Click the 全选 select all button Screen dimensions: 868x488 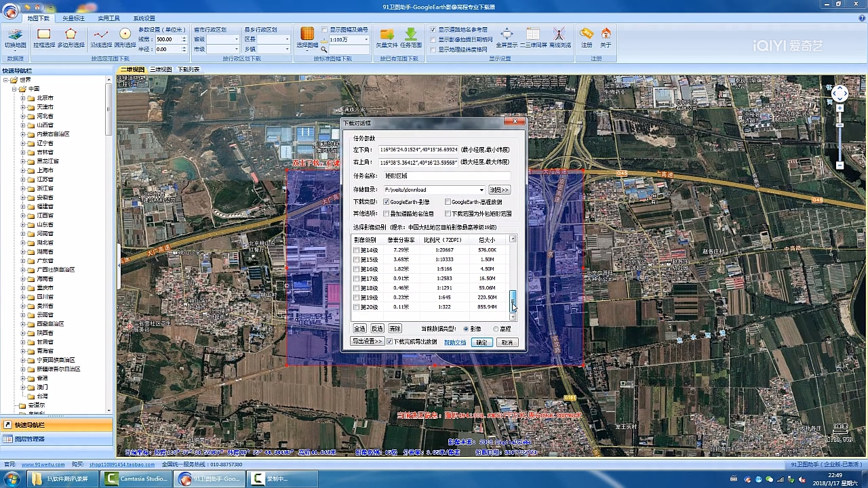[x=359, y=329]
